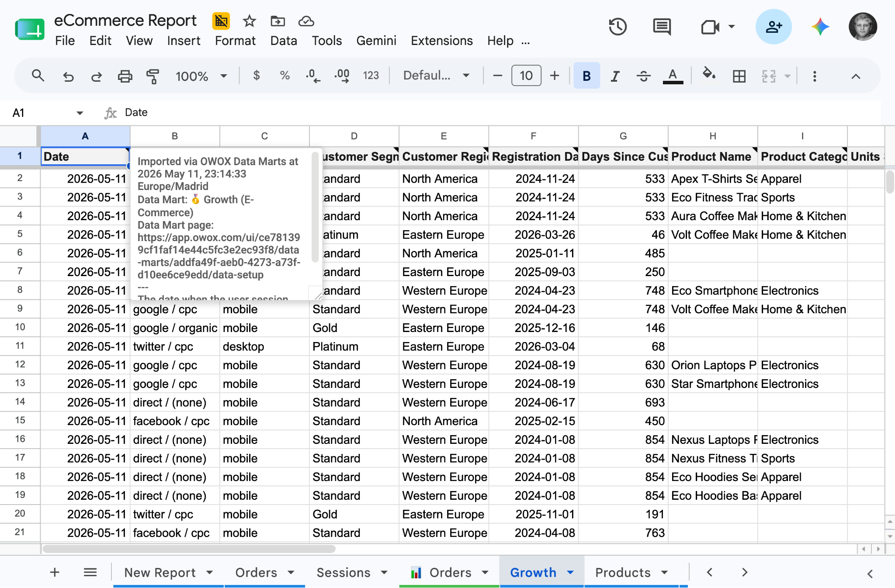
Task: Expand the merge cells options arrow
Action: (x=787, y=76)
